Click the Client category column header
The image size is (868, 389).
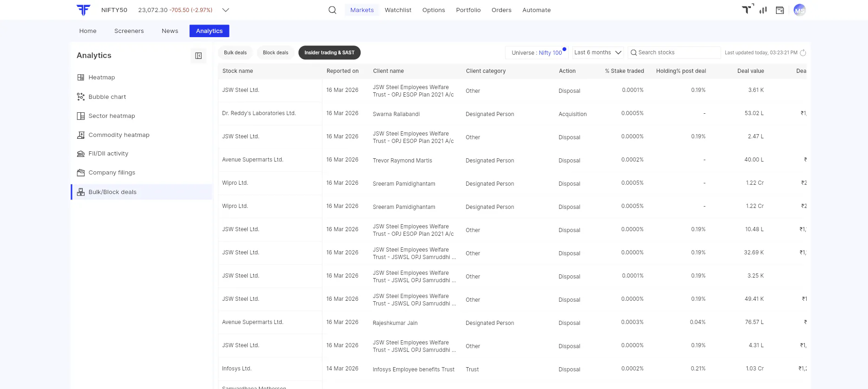pyautogui.click(x=486, y=71)
